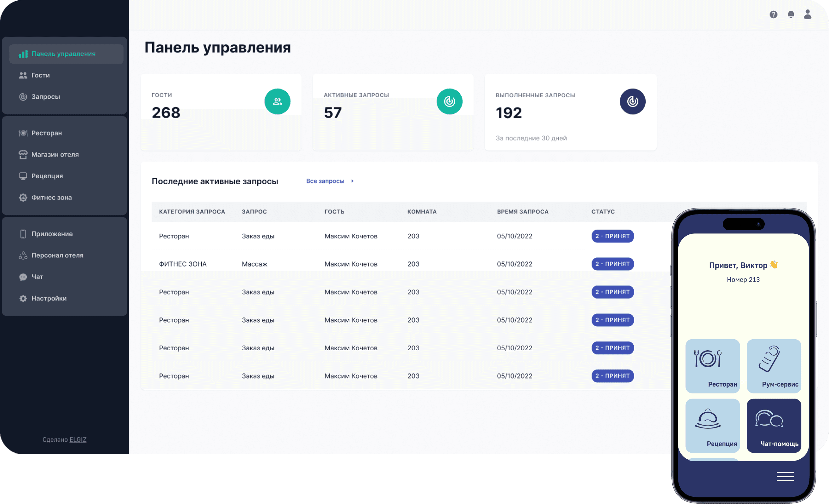
Task: Tap the Чат-помощь tile on phone
Action: (x=774, y=425)
